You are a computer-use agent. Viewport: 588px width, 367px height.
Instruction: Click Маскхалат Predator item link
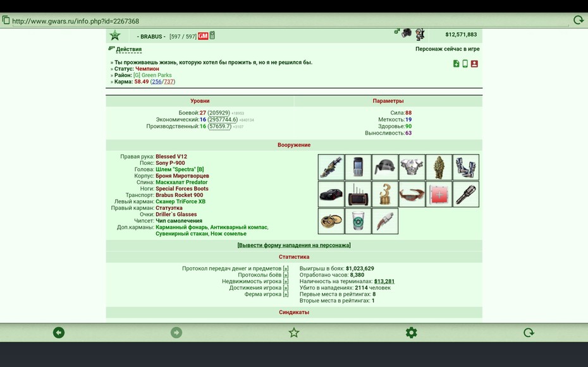tap(181, 182)
